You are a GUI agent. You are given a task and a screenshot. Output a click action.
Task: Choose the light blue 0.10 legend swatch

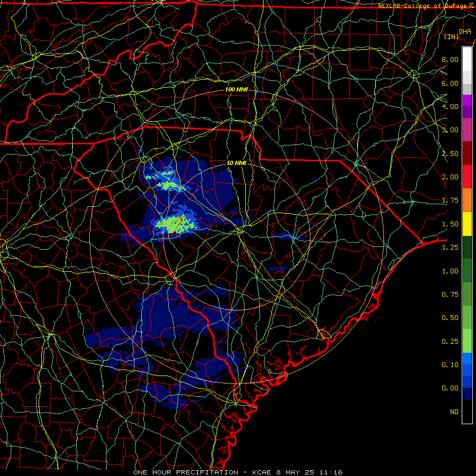467,359
